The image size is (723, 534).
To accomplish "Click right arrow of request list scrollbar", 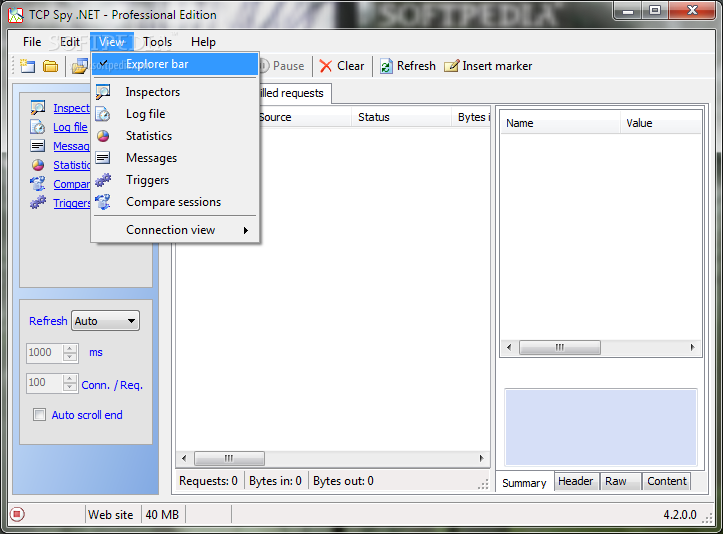I will (x=481, y=458).
